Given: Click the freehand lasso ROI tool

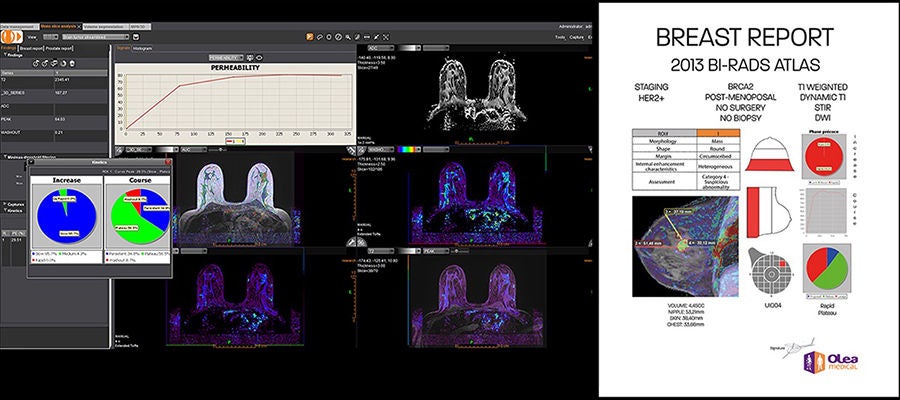Looking at the screenshot, I should (x=320, y=37).
